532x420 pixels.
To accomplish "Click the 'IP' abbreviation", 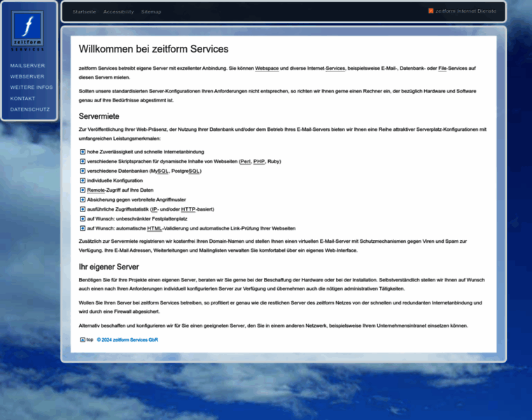I will click(155, 209).
